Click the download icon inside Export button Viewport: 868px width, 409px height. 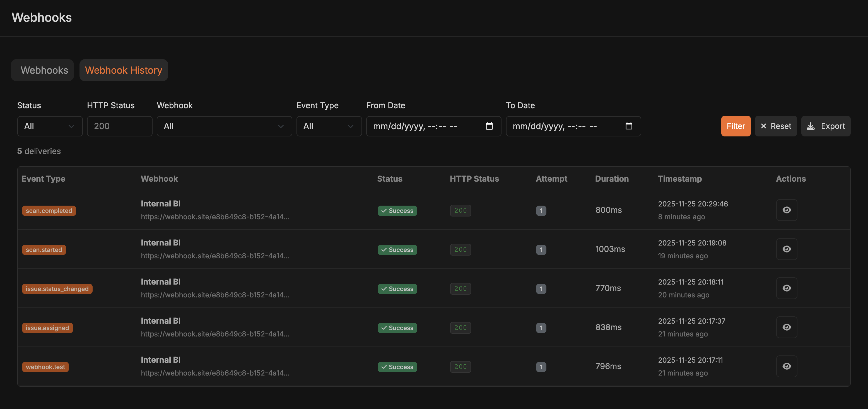[811, 126]
